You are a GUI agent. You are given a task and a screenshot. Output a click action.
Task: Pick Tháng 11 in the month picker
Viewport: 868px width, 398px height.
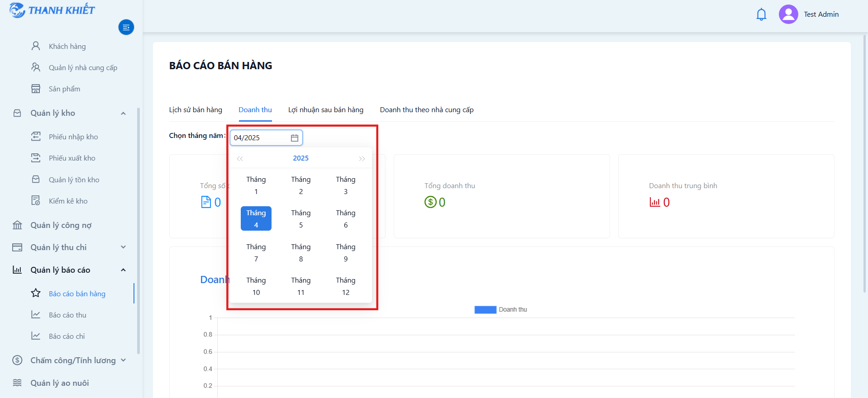pyautogui.click(x=301, y=286)
